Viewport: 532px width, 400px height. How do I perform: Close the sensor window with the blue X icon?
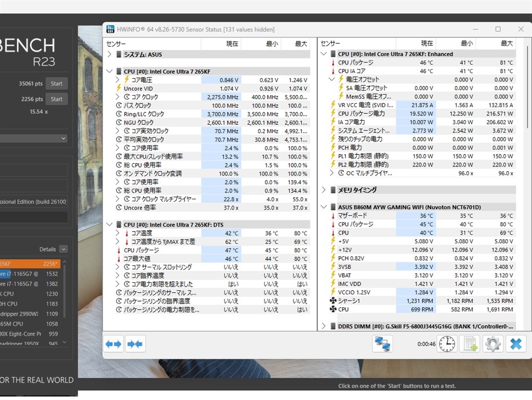[x=515, y=343]
